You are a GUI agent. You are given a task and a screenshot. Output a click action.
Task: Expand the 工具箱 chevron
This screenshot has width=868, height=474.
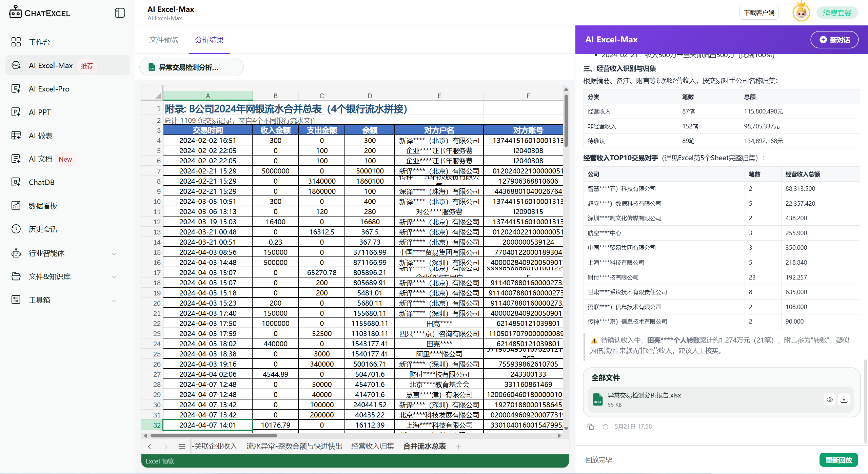[114, 301]
